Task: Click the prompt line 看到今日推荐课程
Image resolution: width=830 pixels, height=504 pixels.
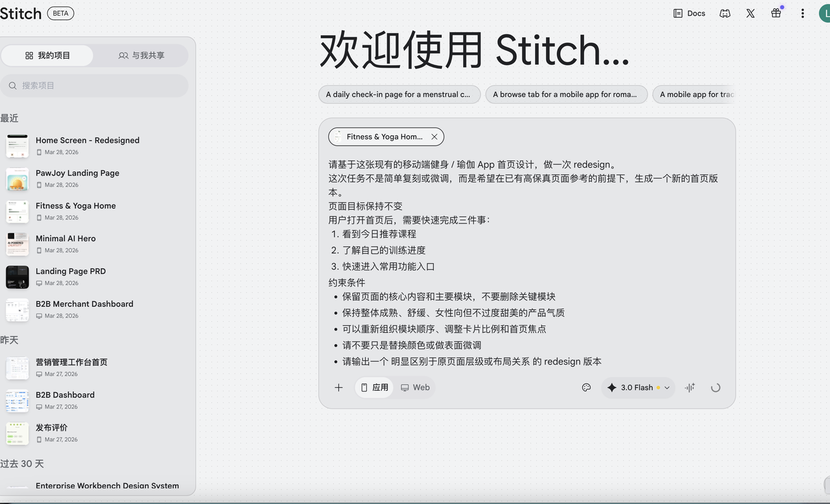Action: (x=379, y=234)
